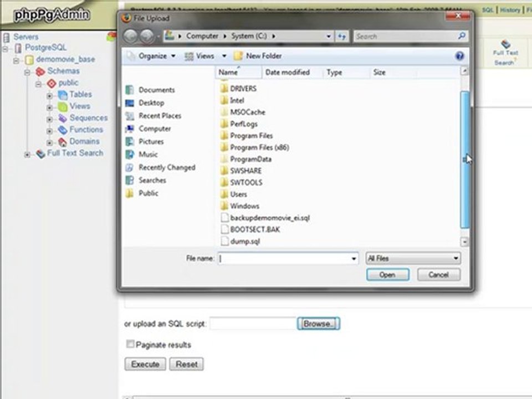532x399 pixels.
Task: Click the SQL script upload path field
Action: 253,324
